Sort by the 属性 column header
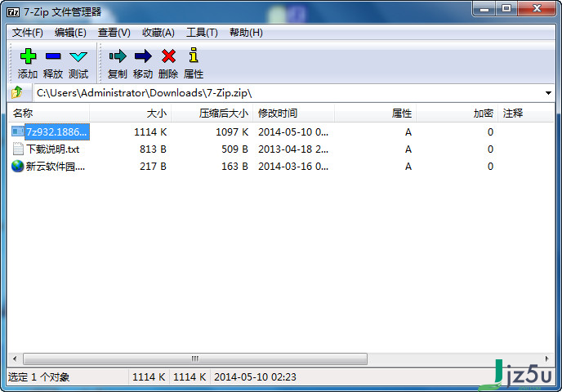This screenshot has width=562, height=392. [x=376, y=114]
